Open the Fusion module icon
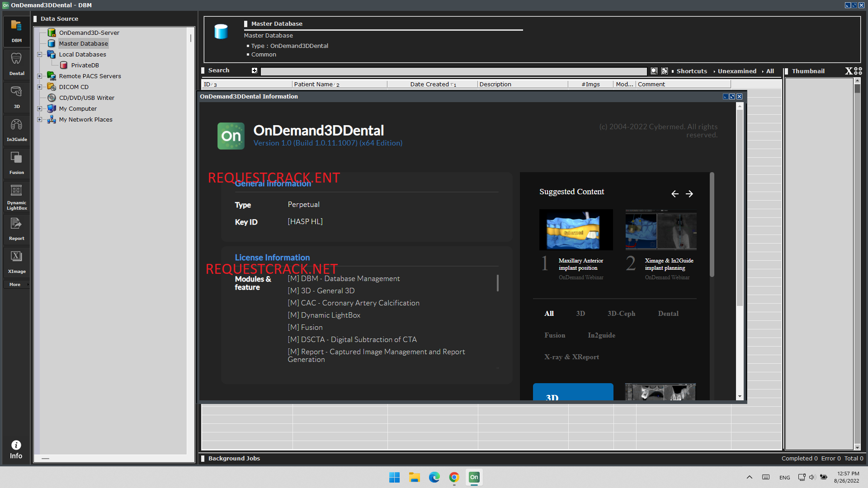Screen dimensions: 868x488 click(x=16, y=162)
